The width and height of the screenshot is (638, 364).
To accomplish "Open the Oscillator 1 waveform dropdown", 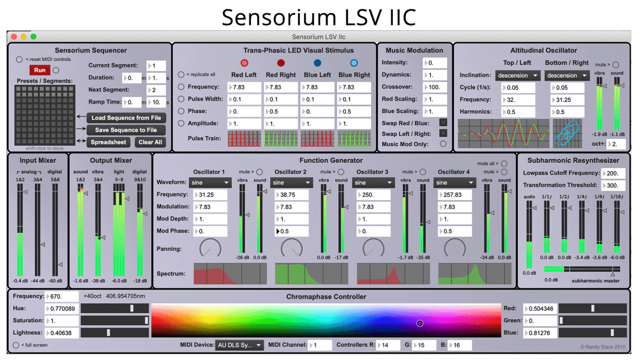I will 209,183.
